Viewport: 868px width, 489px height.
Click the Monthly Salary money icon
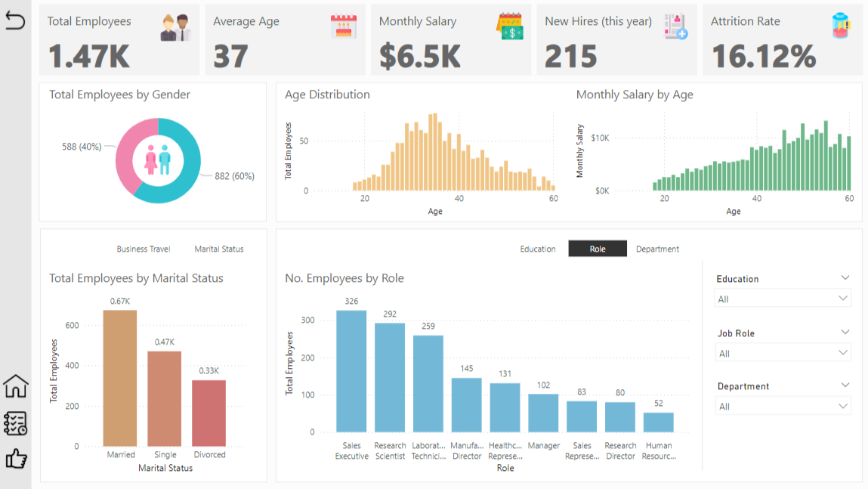(x=509, y=27)
